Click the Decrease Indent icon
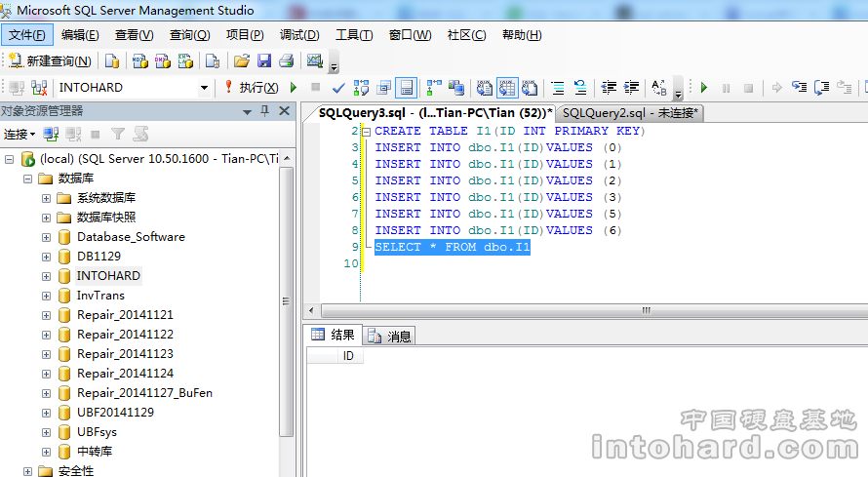Image resolution: width=868 pixels, height=477 pixels. [x=609, y=87]
